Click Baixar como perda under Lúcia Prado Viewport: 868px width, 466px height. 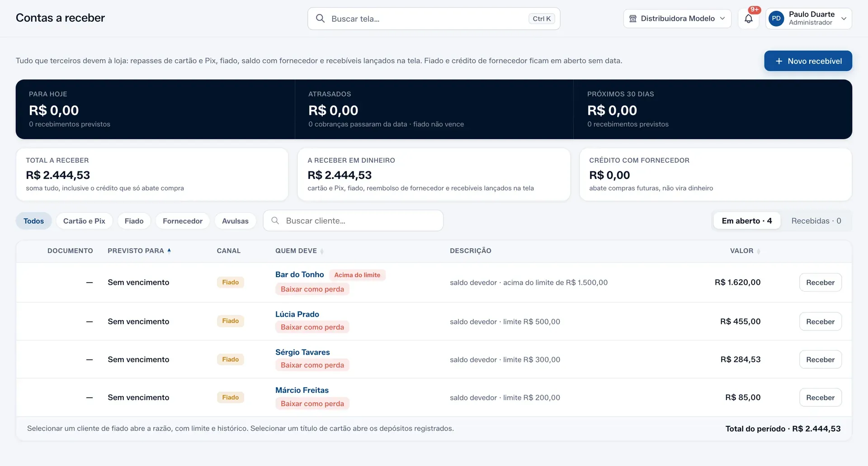point(312,327)
